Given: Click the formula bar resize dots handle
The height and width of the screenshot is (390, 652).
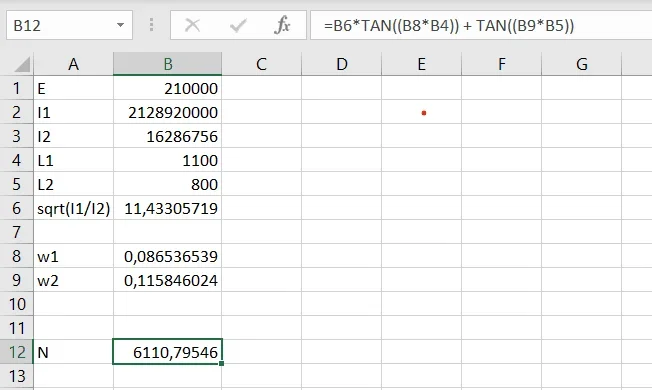Looking at the screenshot, I should coord(151,25).
